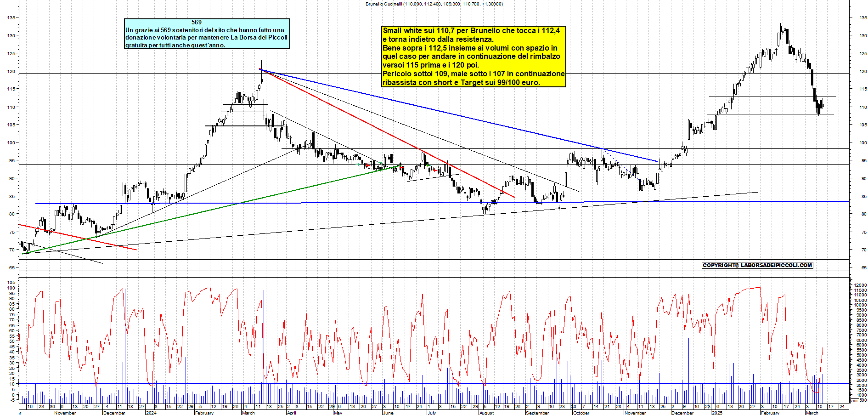The width and height of the screenshot is (868, 415).
Task: Click the '2025' year label on time axis
Action: pos(717,413)
